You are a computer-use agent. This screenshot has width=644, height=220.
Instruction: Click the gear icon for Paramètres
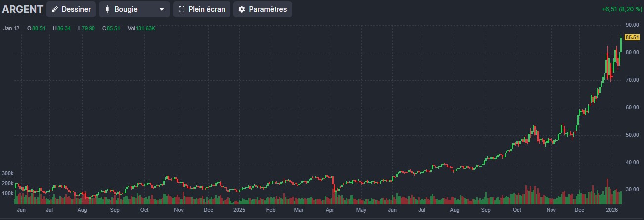tap(242, 9)
